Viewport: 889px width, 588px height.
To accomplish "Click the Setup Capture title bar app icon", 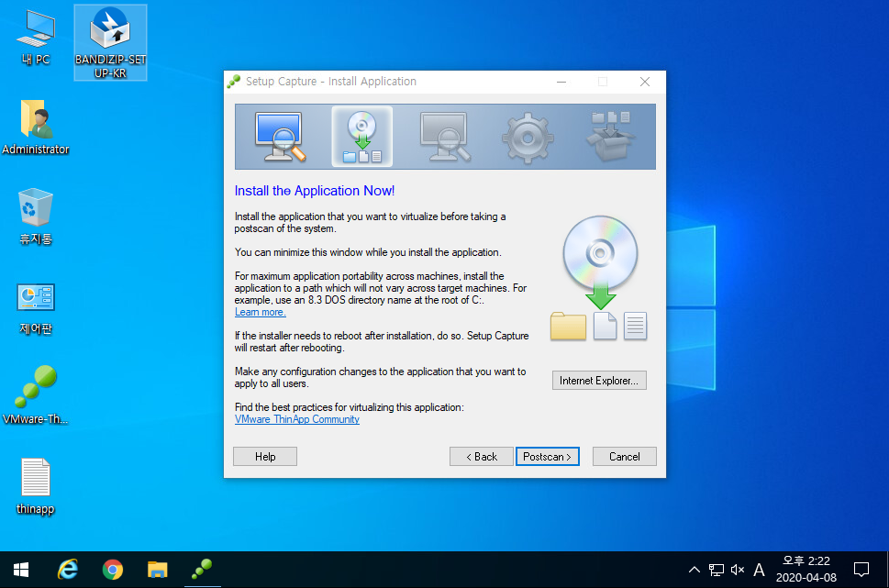I will [x=234, y=82].
